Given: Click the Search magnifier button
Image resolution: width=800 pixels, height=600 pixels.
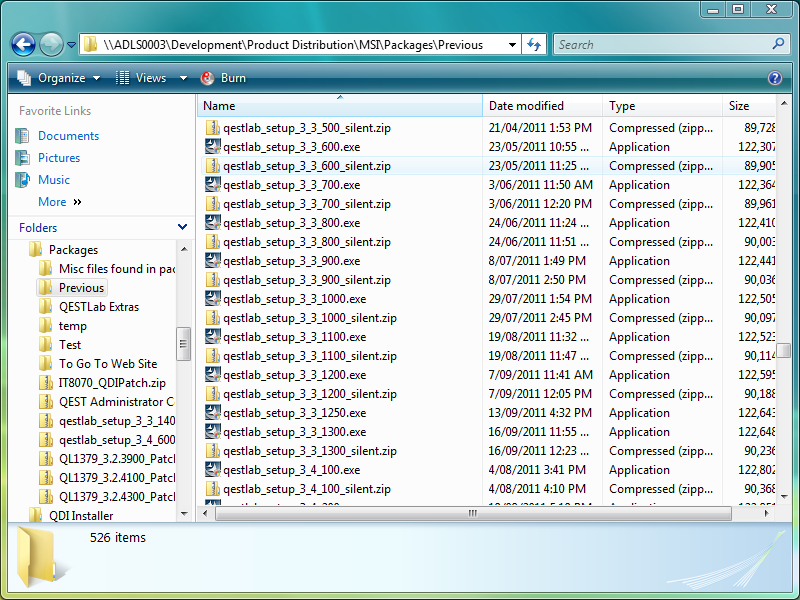Looking at the screenshot, I should coord(778,44).
